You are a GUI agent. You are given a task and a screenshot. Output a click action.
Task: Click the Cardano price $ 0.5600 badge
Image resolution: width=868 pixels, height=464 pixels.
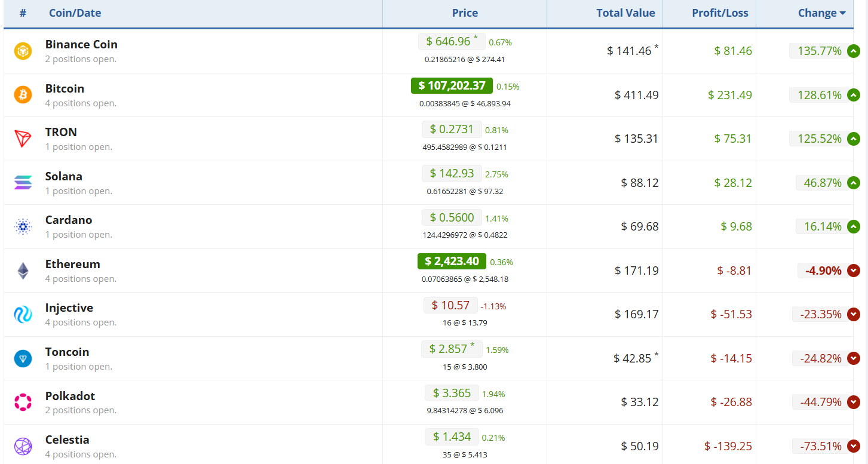[x=451, y=217]
